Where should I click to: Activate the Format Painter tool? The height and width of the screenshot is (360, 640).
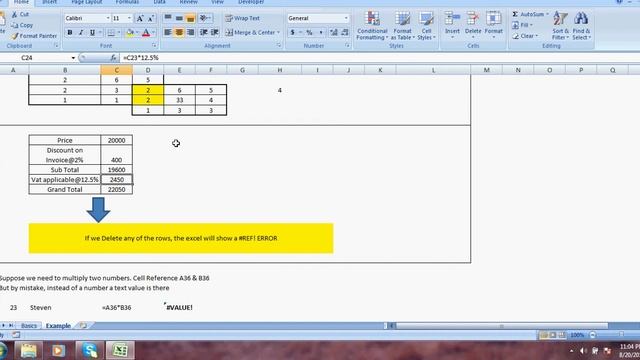(x=34, y=36)
